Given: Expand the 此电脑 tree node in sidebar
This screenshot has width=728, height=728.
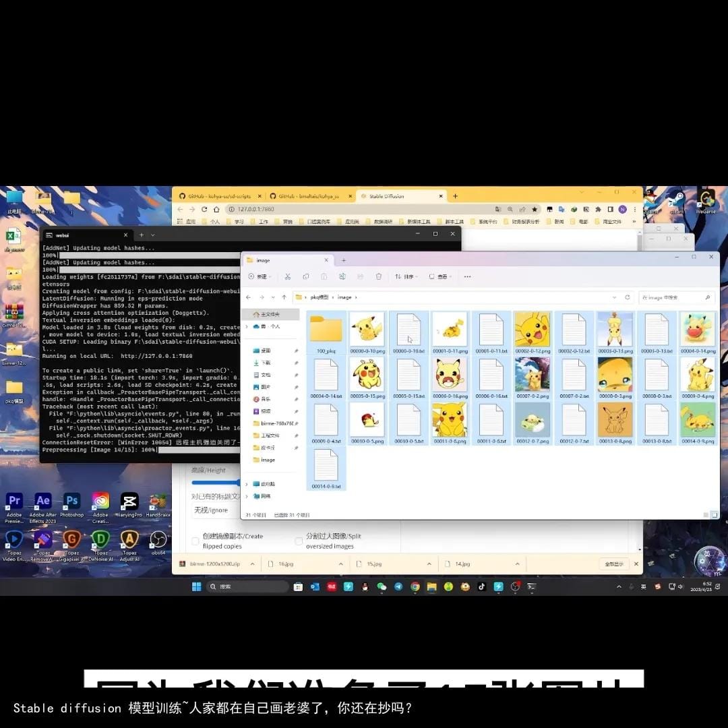Looking at the screenshot, I should pos(247,484).
